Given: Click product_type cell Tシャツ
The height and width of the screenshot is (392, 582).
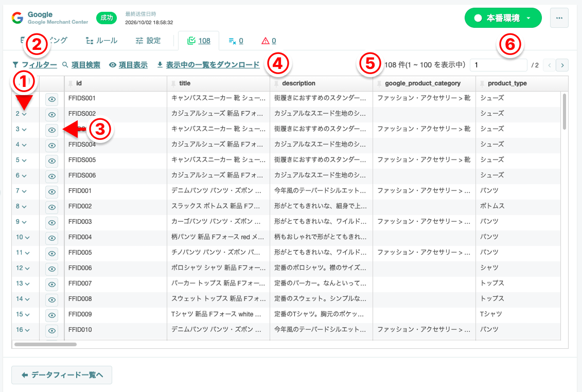Looking at the screenshot, I should tap(491, 314).
